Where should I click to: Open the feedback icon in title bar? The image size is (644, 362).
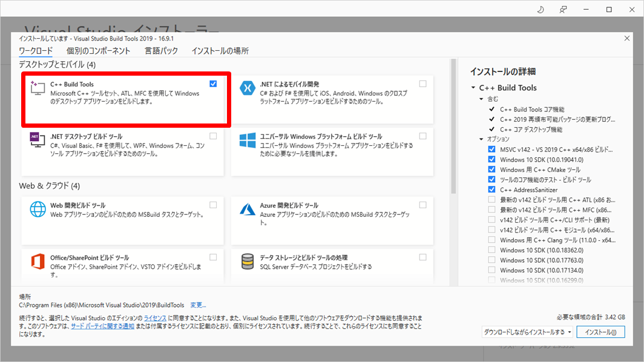coord(563,10)
